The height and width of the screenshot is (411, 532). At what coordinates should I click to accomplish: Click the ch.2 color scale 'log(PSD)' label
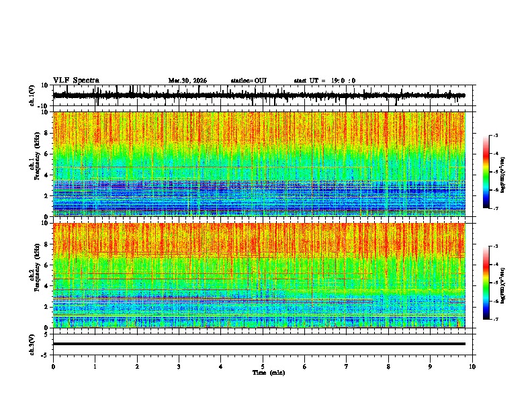point(503,285)
